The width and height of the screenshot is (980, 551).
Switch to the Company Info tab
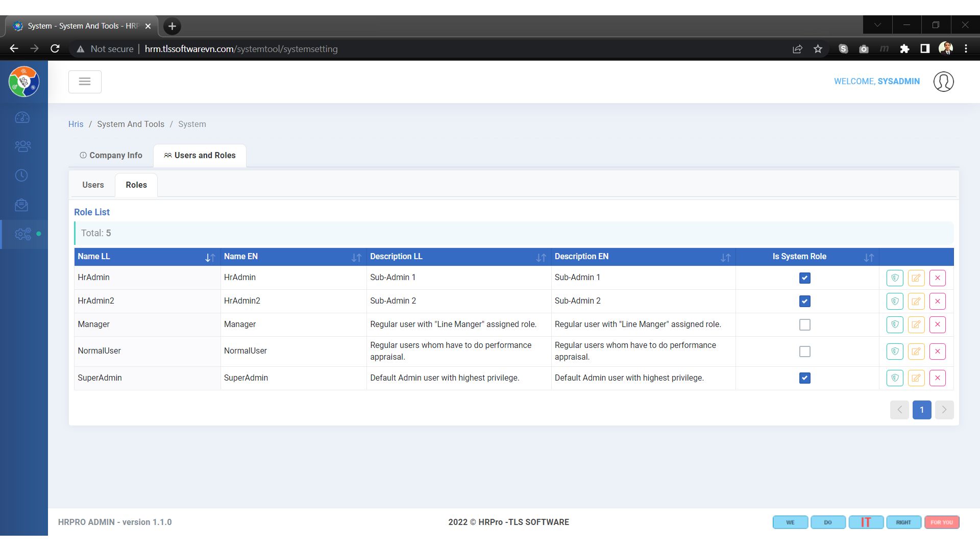[111, 156]
